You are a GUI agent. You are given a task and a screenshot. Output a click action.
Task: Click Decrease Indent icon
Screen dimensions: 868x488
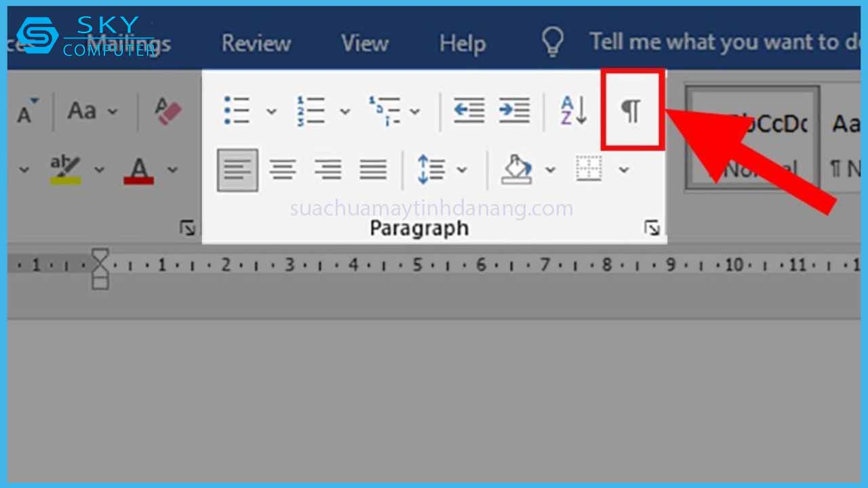click(469, 110)
